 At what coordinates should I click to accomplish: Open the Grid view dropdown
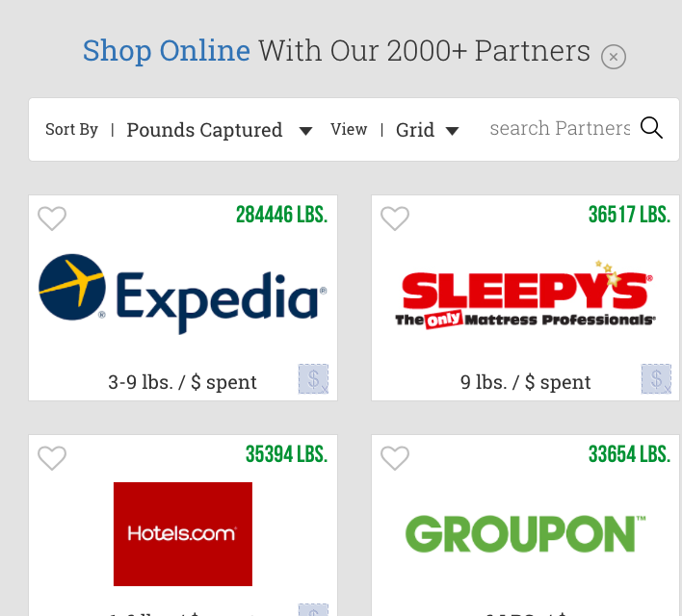(x=427, y=130)
